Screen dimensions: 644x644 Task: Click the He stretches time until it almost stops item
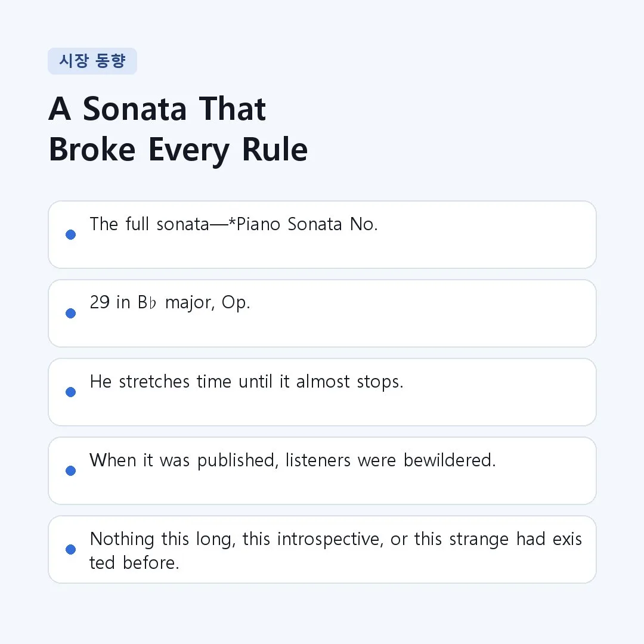point(322,392)
